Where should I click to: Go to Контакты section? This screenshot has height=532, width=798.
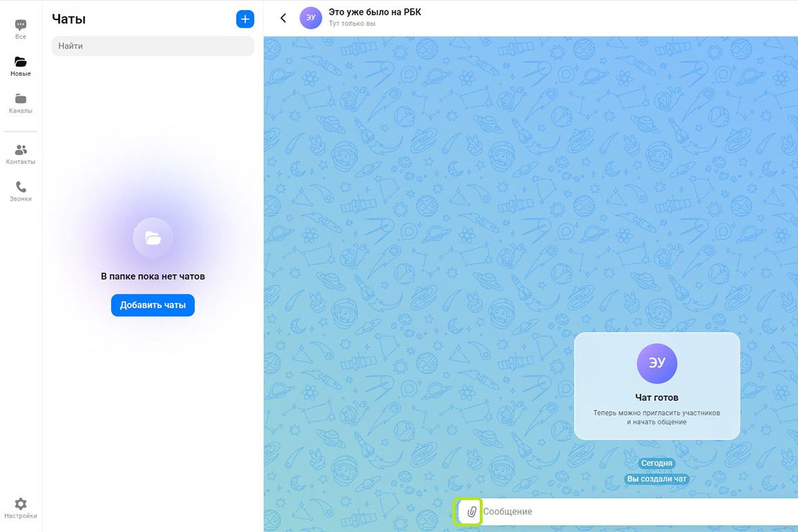[x=21, y=154]
